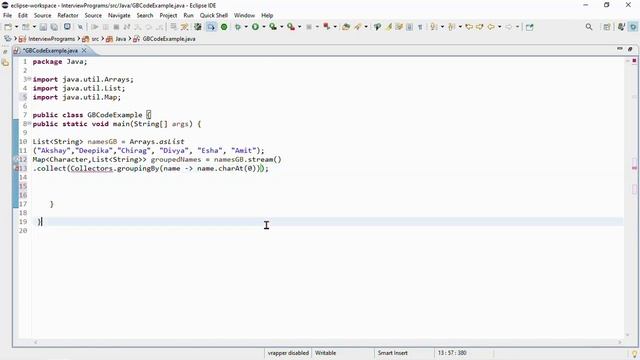640x360 pixels.
Task: Toggle Show Whitespace Characters pilcrow icon
Action: (x=420, y=27)
